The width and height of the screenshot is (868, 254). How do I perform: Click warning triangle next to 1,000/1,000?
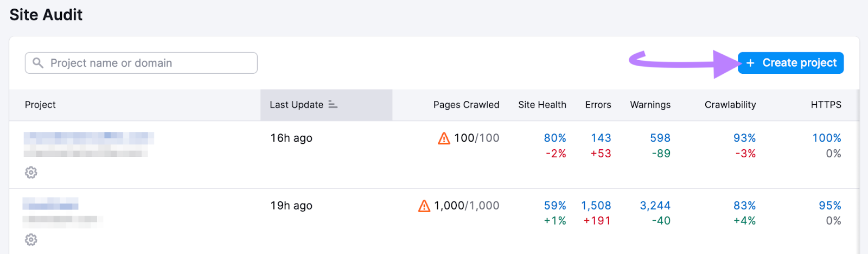tap(424, 206)
